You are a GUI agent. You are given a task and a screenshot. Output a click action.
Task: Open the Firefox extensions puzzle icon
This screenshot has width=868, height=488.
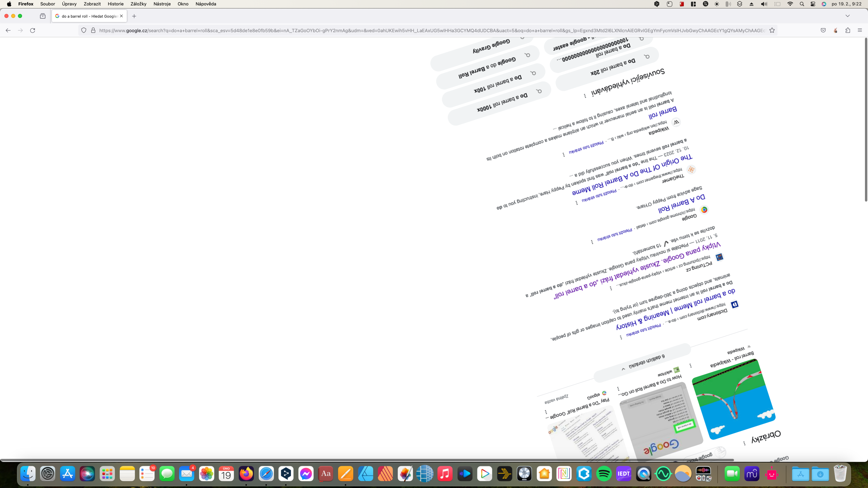848,30
